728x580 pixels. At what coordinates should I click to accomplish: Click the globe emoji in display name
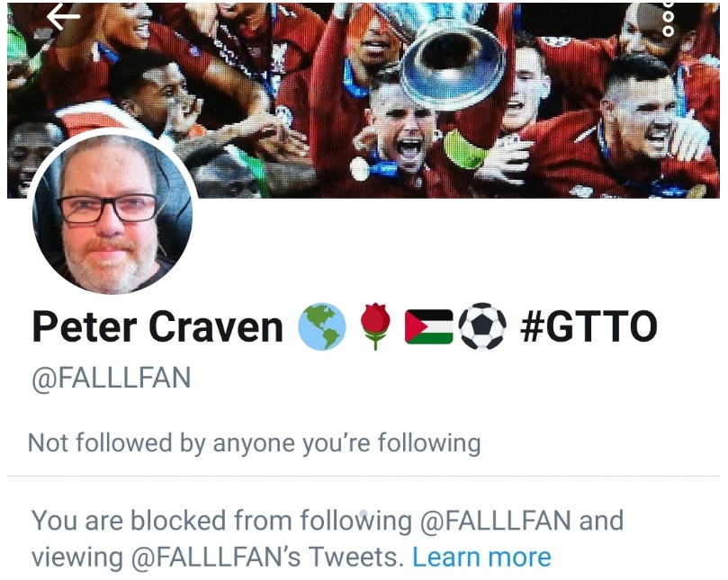322,326
